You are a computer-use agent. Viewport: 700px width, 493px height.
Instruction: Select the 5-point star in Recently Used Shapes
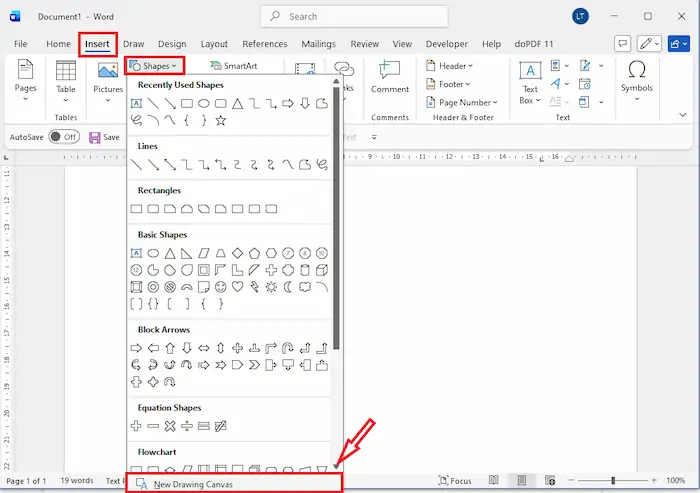220,121
